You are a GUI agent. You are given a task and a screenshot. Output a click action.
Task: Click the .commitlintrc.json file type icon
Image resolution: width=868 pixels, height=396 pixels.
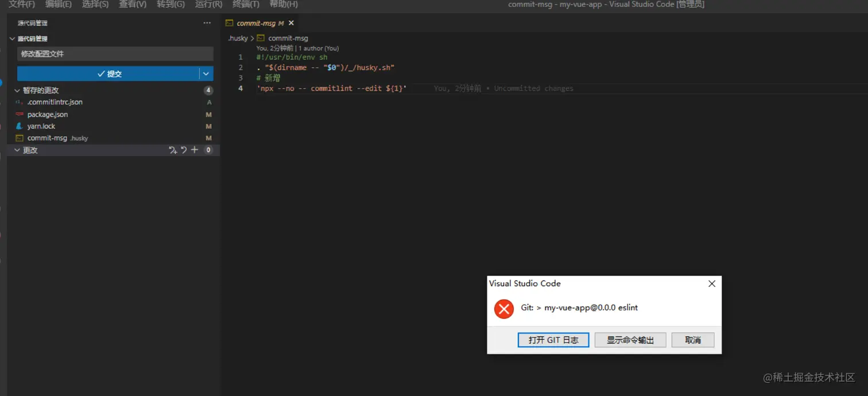coord(20,102)
